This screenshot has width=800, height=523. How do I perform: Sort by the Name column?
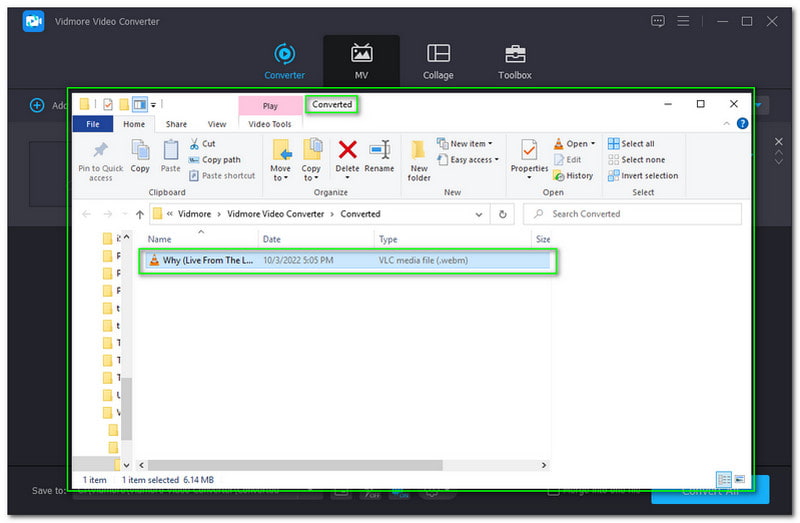pyautogui.click(x=202, y=239)
